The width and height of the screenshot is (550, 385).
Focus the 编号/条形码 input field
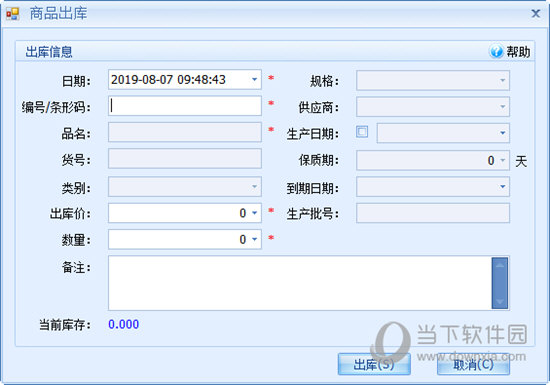pos(185,106)
